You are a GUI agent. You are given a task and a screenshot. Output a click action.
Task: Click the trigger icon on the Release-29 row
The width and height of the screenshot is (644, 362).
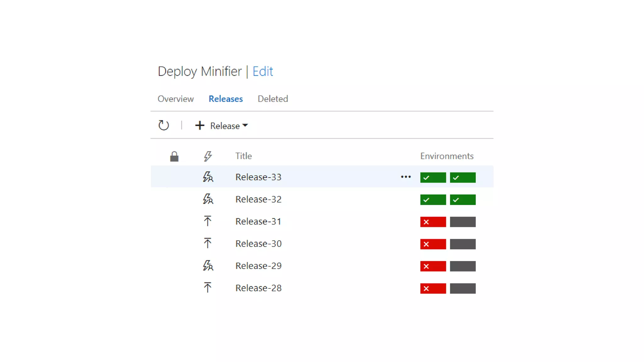click(208, 266)
